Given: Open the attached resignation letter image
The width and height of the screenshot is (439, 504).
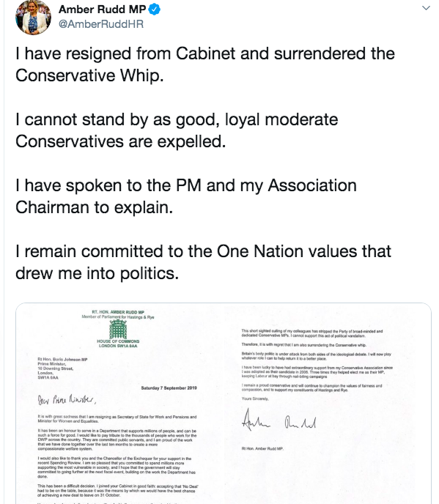Looking at the screenshot, I should coord(224,404).
